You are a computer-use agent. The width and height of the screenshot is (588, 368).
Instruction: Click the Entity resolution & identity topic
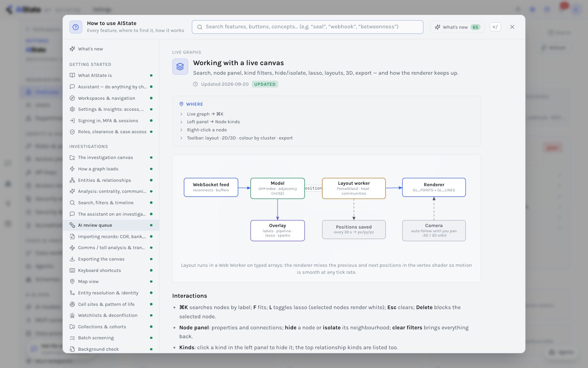(111, 293)
